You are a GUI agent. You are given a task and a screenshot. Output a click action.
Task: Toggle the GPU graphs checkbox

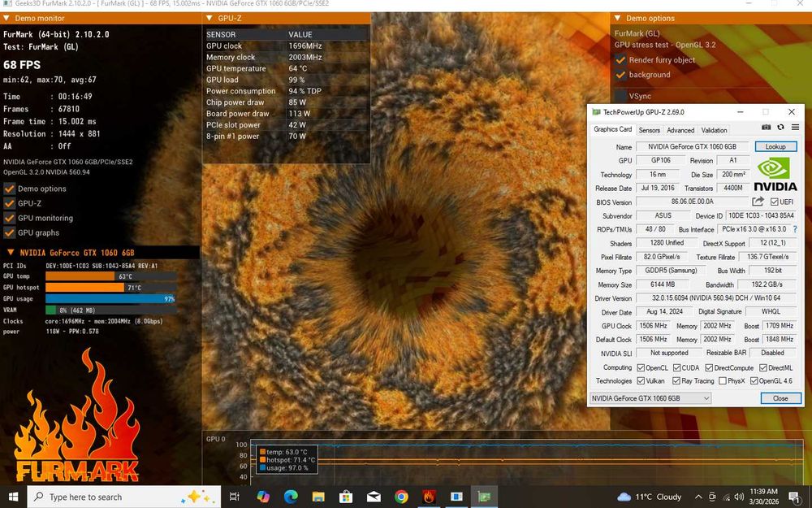coord(10,232)
